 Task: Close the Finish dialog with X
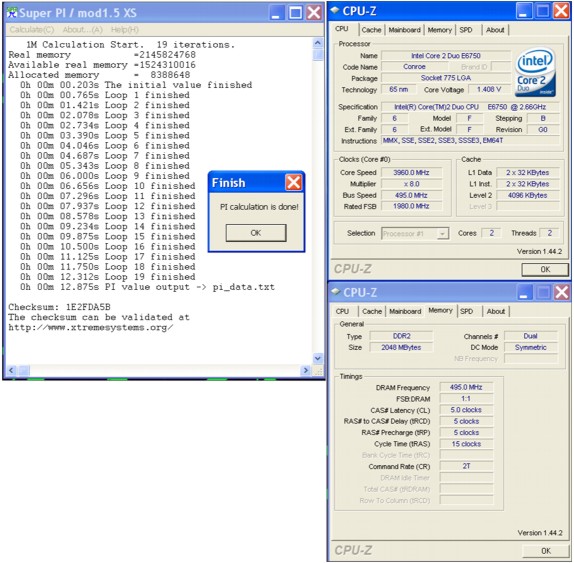tap(293, 182)
